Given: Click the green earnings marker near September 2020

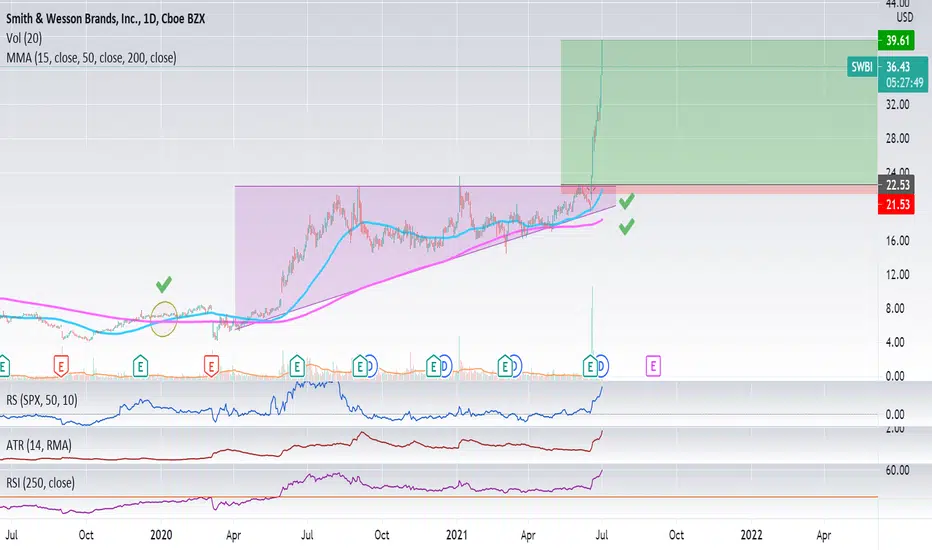Looking at the screenshot, I should [360, 366].
